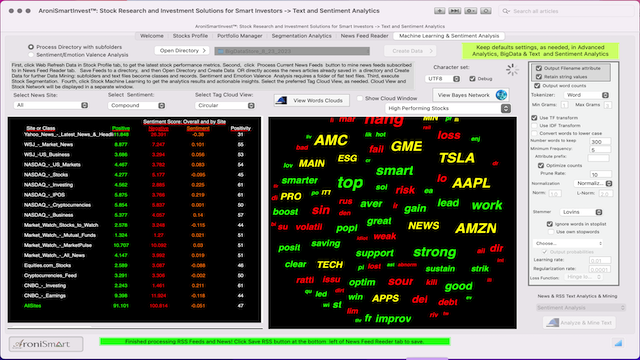Click the Attribute prefix field
640x360 pixels.
pyautogui.click(x=598, y=158)
